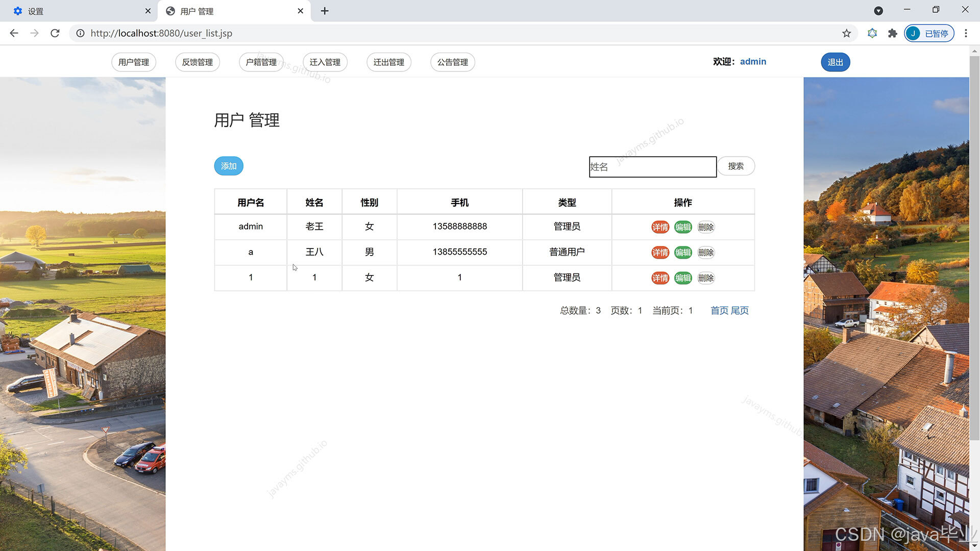
Task: Click the page vertical scrollbar
Action: [974, 247]
